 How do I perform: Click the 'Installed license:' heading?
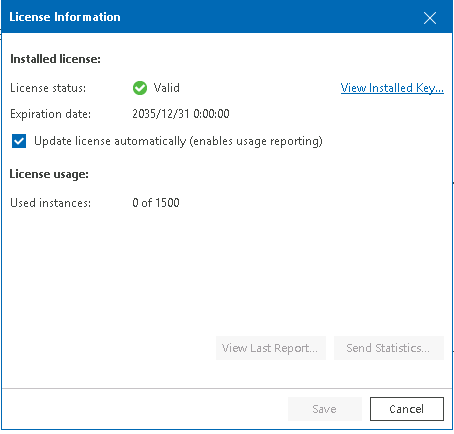point(55,59)
